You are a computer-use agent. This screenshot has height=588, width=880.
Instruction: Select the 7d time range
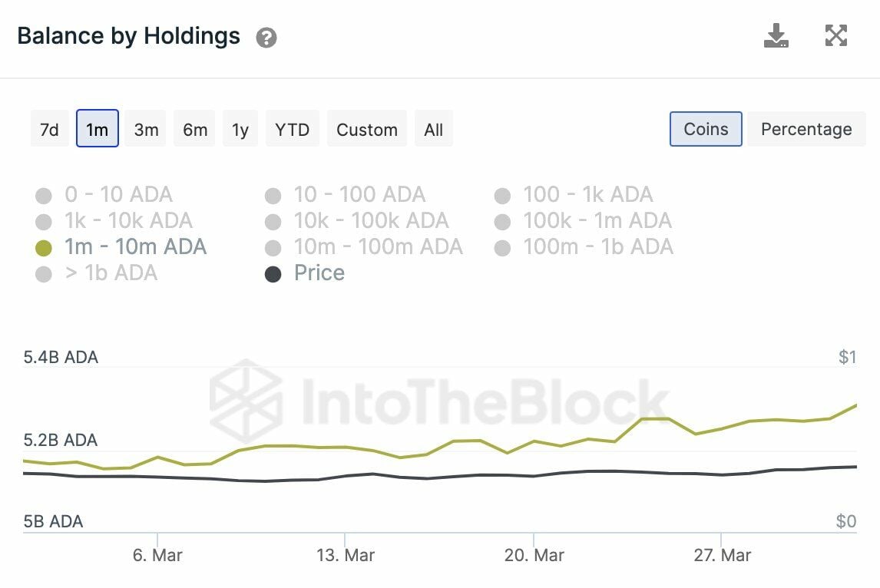point(49,129)
